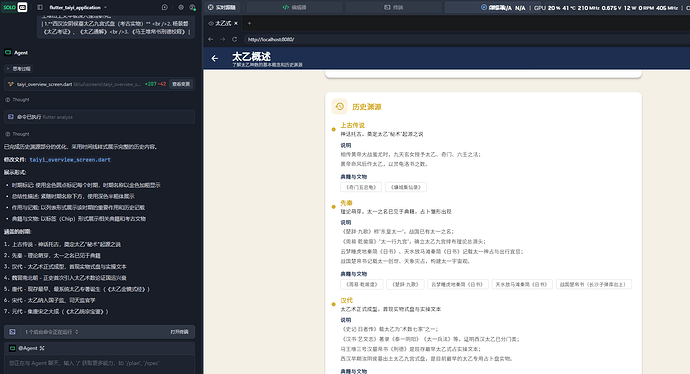Switch to the 实时跟随 tab

[222, 7]
